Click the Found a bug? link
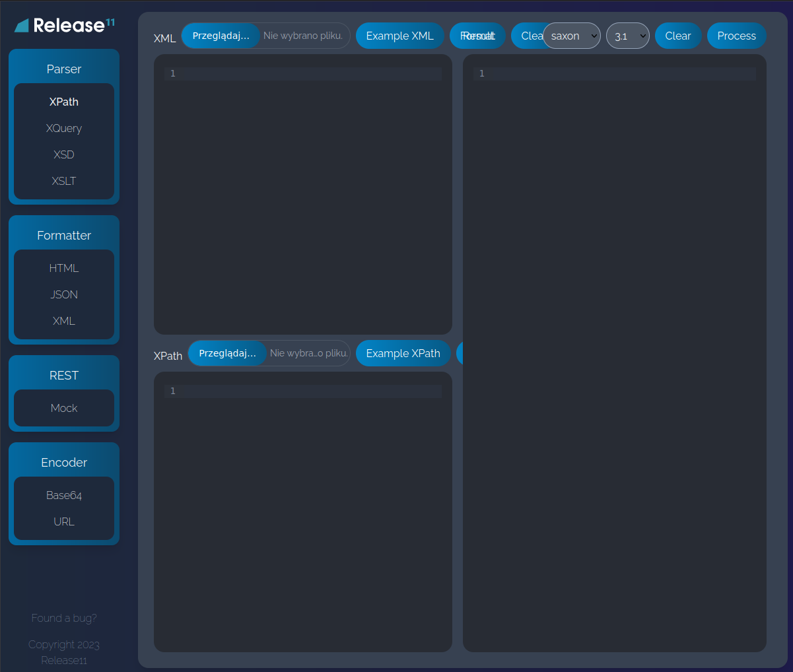793x672 pixels. tap(64, 618)
